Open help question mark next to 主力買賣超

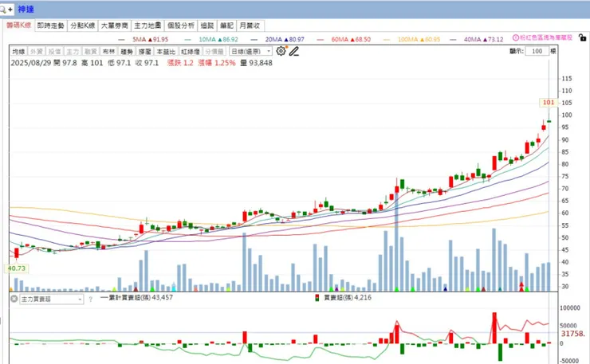point(90,299)
